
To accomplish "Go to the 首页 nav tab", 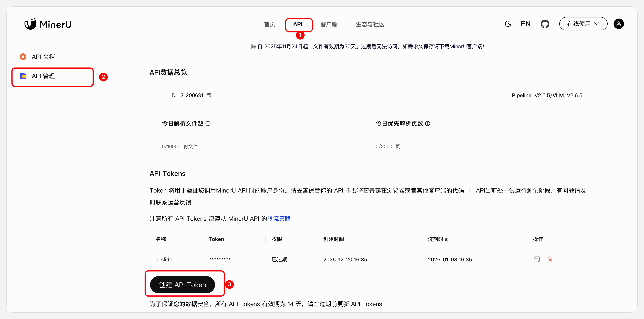I will click(269, 24).
